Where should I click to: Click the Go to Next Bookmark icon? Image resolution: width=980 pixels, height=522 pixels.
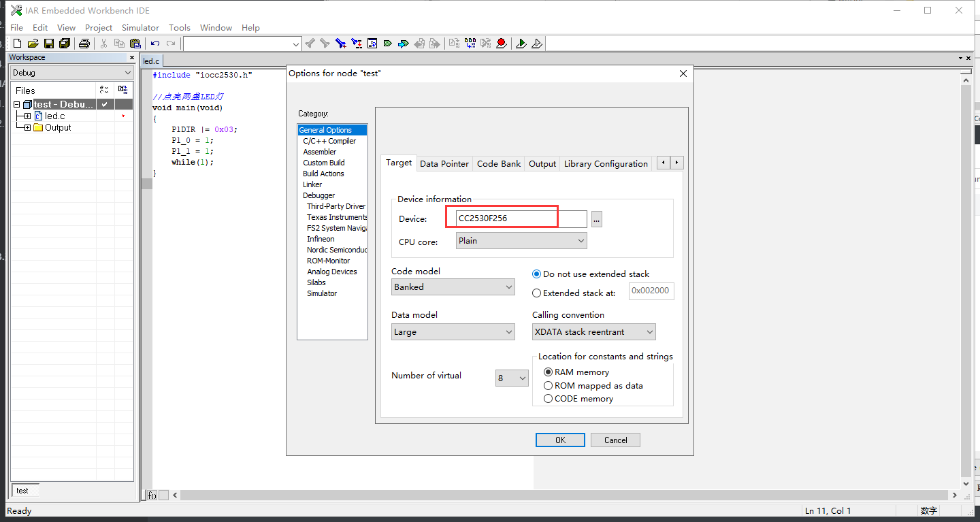click(x=356, y=44)
